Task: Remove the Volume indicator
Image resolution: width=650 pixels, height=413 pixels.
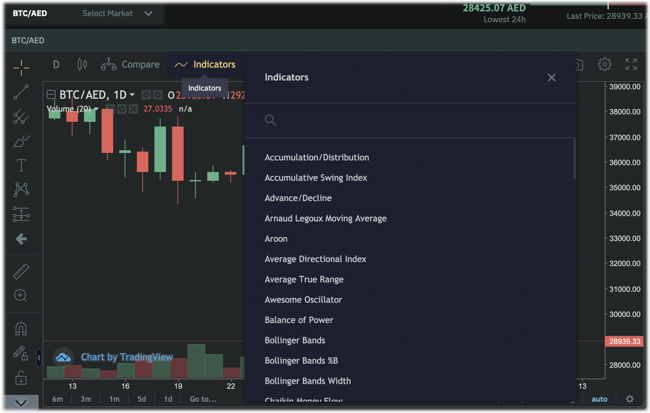Action: 133,109
